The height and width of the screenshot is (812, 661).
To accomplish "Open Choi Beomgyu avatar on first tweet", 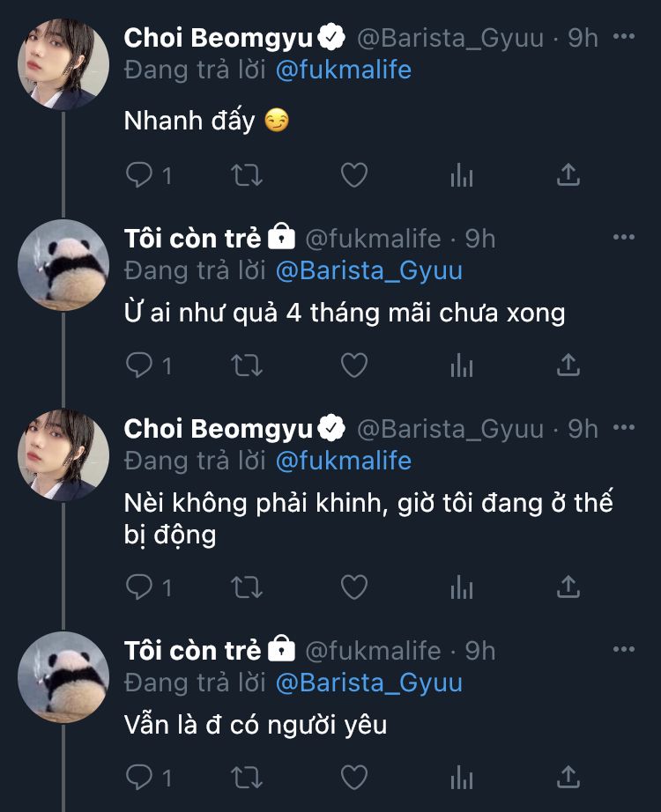I will click(x=63, y=64).
